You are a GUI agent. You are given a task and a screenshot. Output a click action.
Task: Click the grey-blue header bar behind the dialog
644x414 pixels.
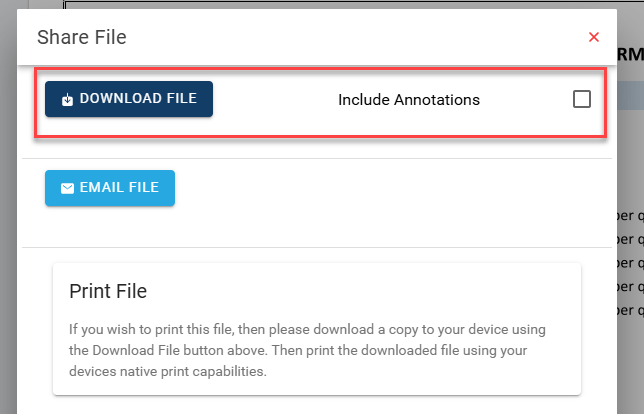[630, 95]
